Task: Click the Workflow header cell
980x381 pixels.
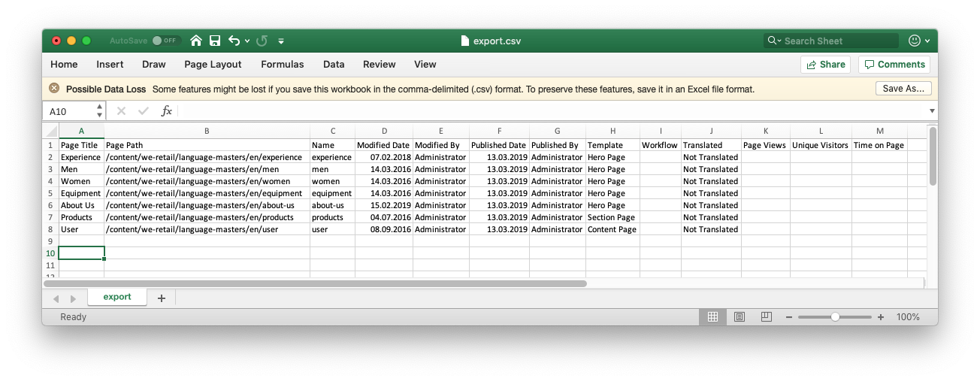Action: pyautogui.click(x=660, y=145)
